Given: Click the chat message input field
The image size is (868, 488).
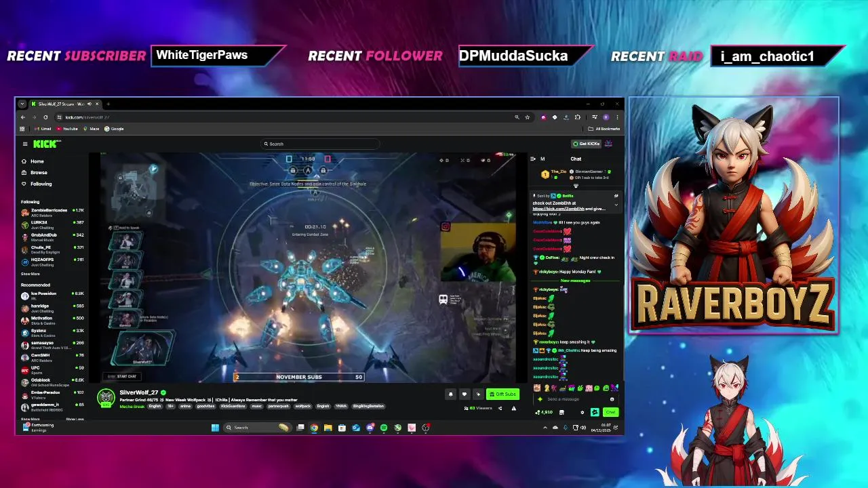Looking at the screenshot, I should (575, 399).
